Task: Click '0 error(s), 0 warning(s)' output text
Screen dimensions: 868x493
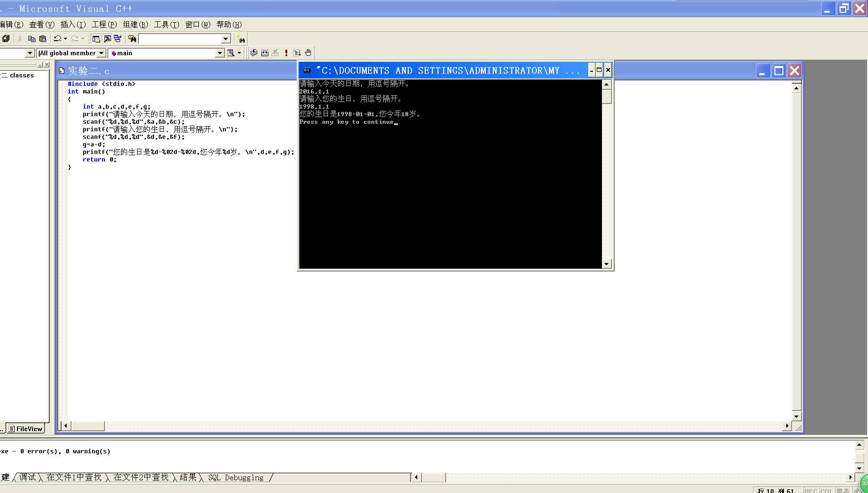Action: pyautogui.click(x=65, y=451)
